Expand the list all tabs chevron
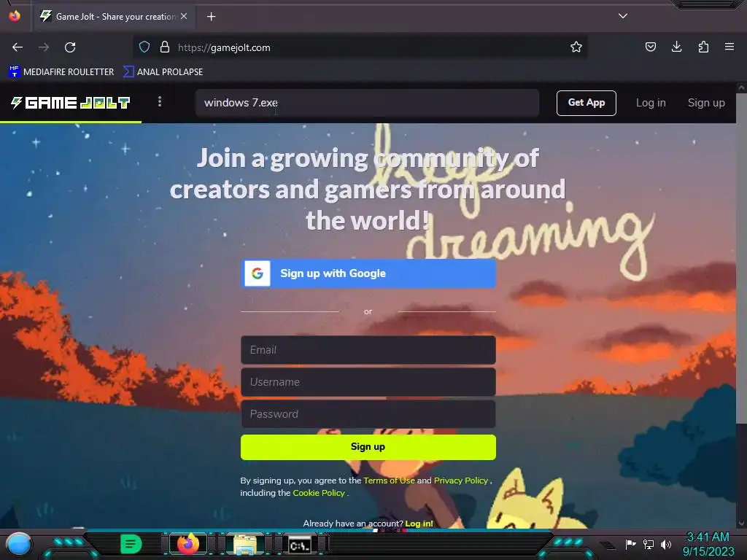Screen dimensions: 747x560 [623, 16]
